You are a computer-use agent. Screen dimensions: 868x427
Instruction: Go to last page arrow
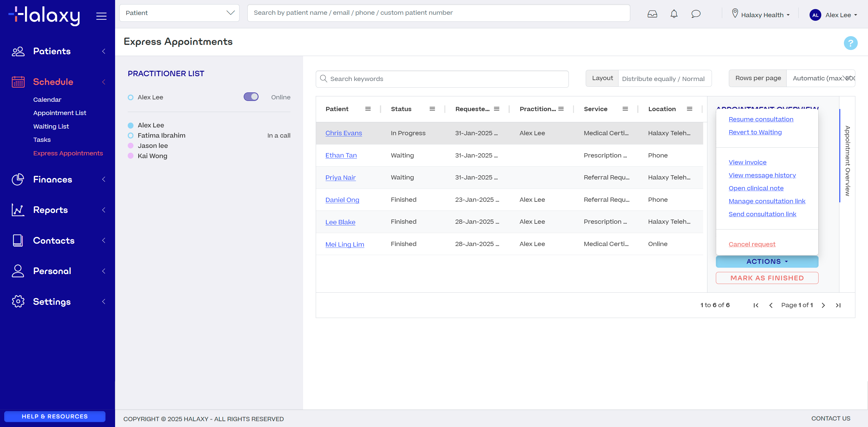point(838,305)
